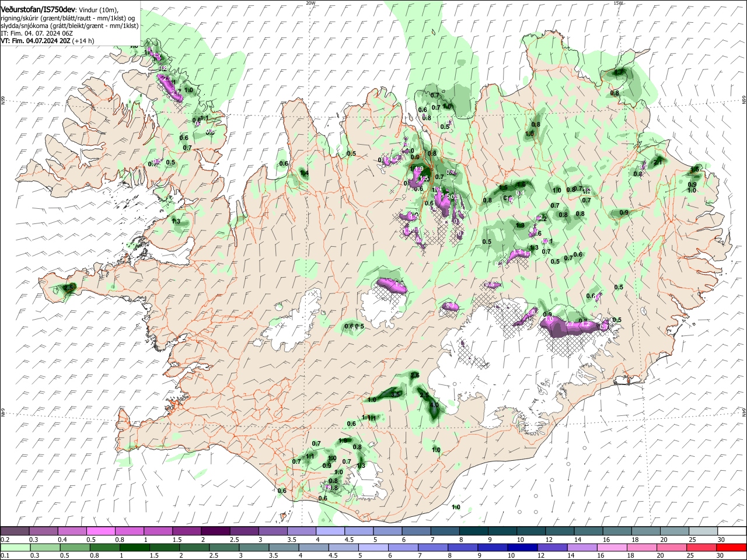
Task: Click the 4.0 precipitation value on the map
Action: coord(434,405)
